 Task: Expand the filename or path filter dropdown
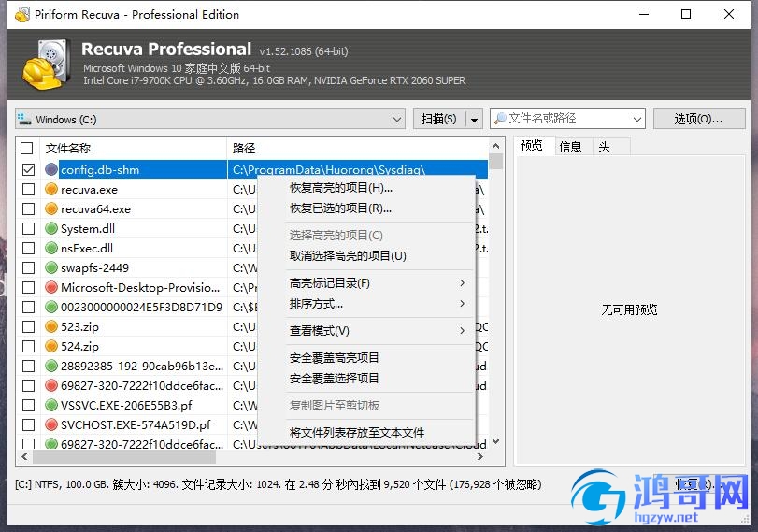pyautogui.click(x=637, y=119)
